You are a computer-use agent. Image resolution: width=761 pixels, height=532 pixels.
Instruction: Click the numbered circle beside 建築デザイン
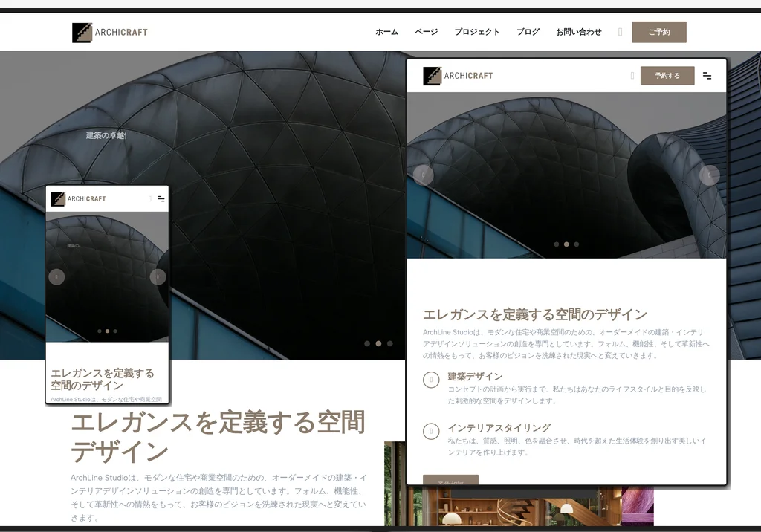(x=432, y=380)
